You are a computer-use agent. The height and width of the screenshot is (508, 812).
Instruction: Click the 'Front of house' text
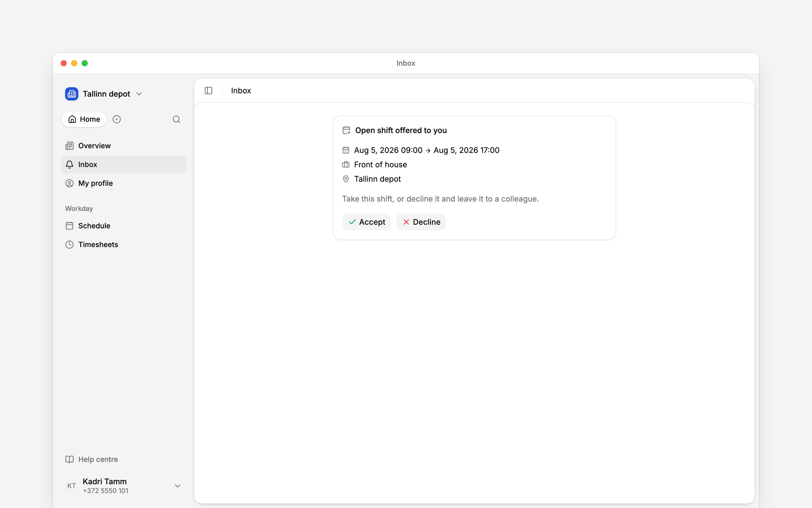pyautogui.click(x=381, y=165)
